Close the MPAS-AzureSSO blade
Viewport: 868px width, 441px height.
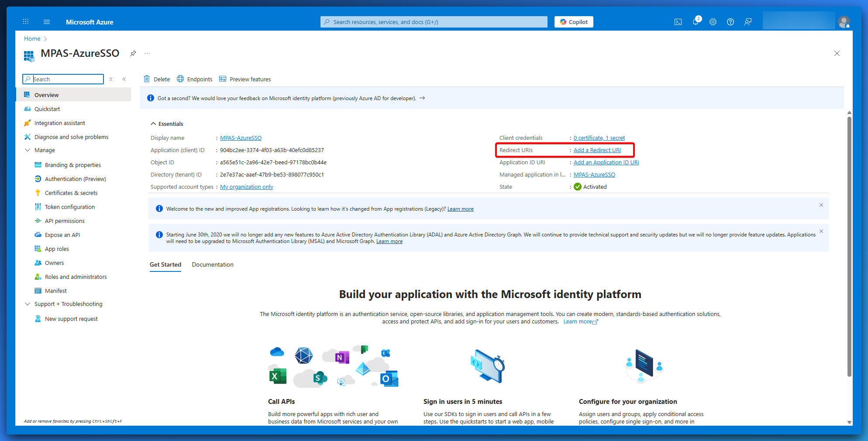837,53
